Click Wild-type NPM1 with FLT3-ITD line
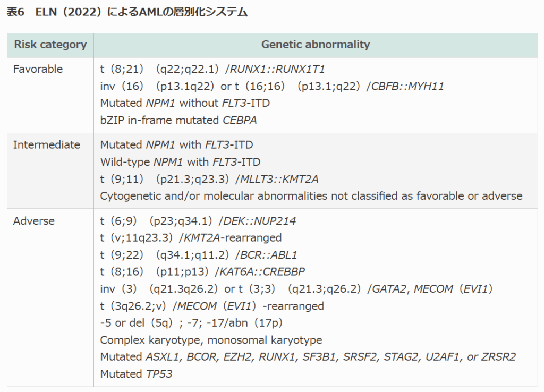This screenshot has height=392, width=544. pyautogui.click(x=181, y=162)
